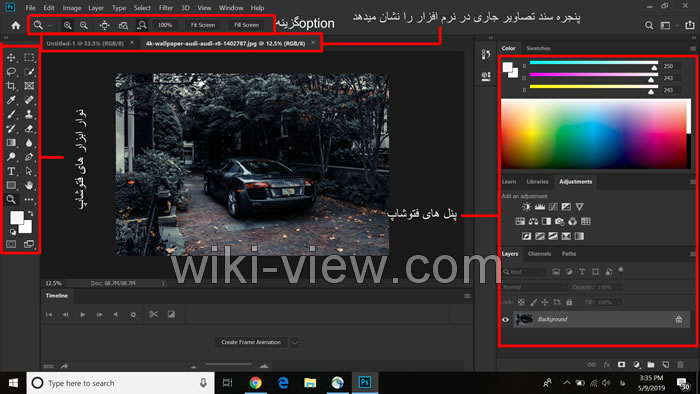Open Fill value dropdown
700x394 pixels.
[x=619, y=303]
